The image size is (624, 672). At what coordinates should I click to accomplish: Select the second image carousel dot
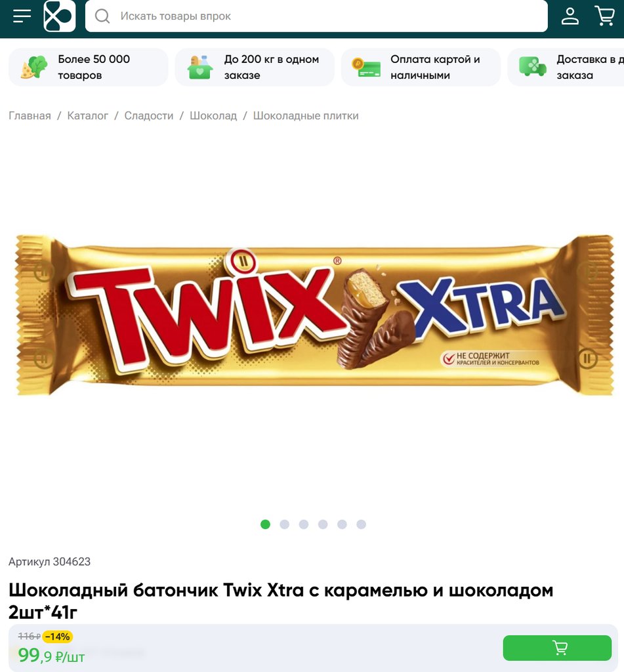click(x=285, y=524)
